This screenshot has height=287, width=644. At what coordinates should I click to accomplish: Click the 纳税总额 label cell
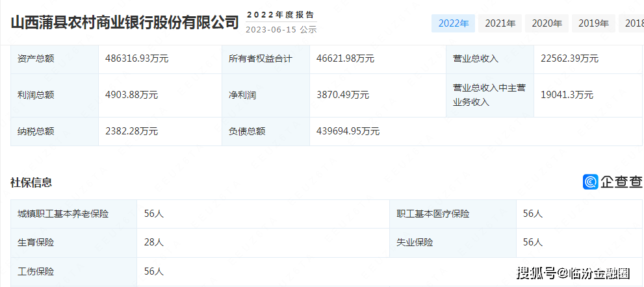click(x=36, y=131)
